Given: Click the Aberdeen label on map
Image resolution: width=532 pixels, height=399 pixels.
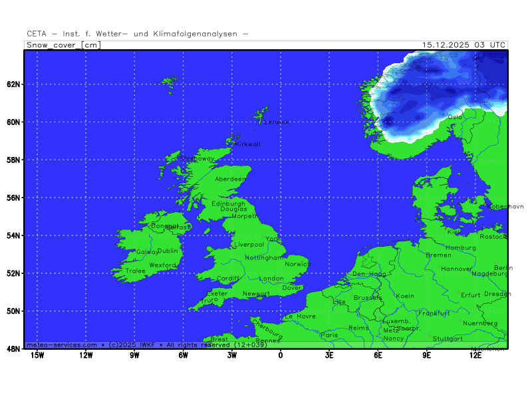Looking at the screenshot, I should [x=230, y=179].
